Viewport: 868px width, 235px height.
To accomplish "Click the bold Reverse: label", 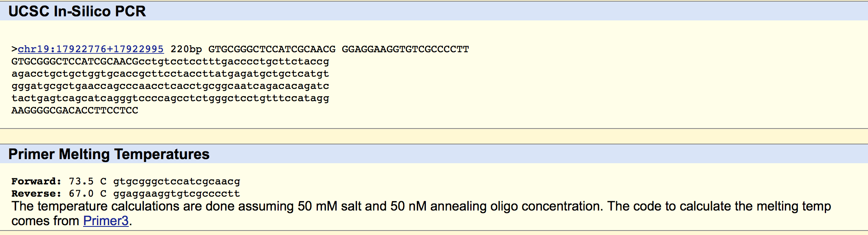I will click(36, 194).
